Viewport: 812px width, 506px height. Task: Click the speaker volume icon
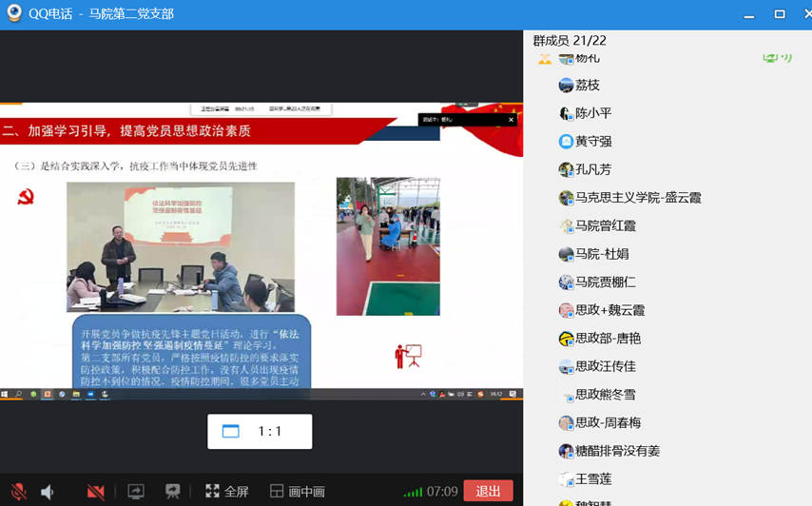[48, 492]
